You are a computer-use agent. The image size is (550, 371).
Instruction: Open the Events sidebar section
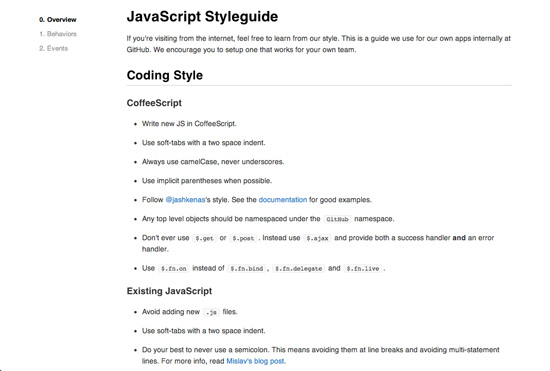53,48
